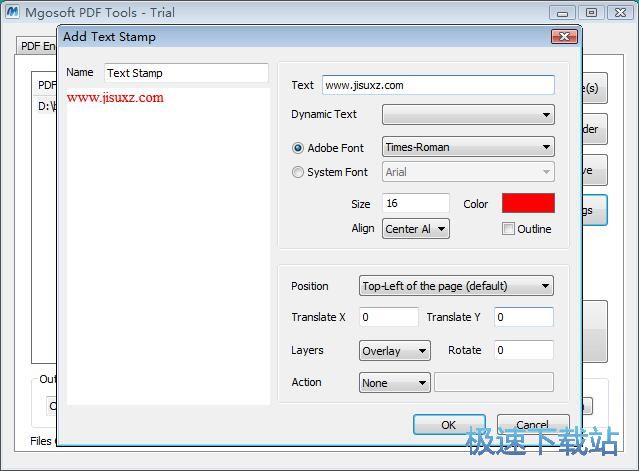The image size is (639, 471).
Task: Open the Times-Roman Adobe font dropdown
Action: pyautogui.click(x=468, y=147)
